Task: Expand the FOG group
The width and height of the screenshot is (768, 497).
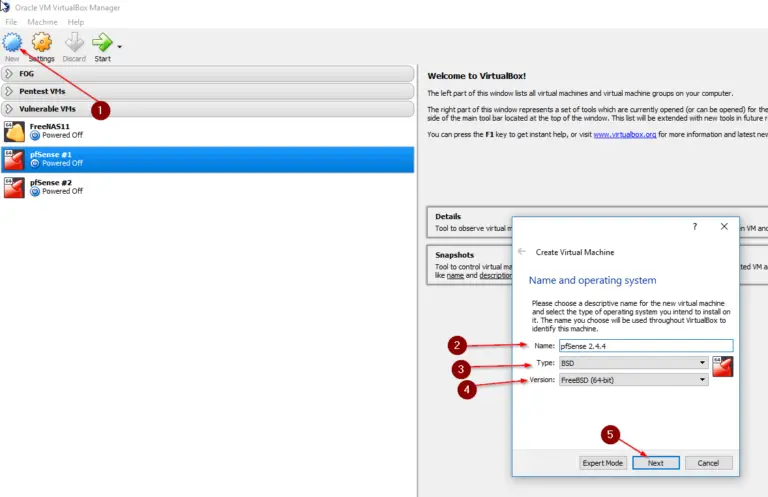Action: pos(208,74)
